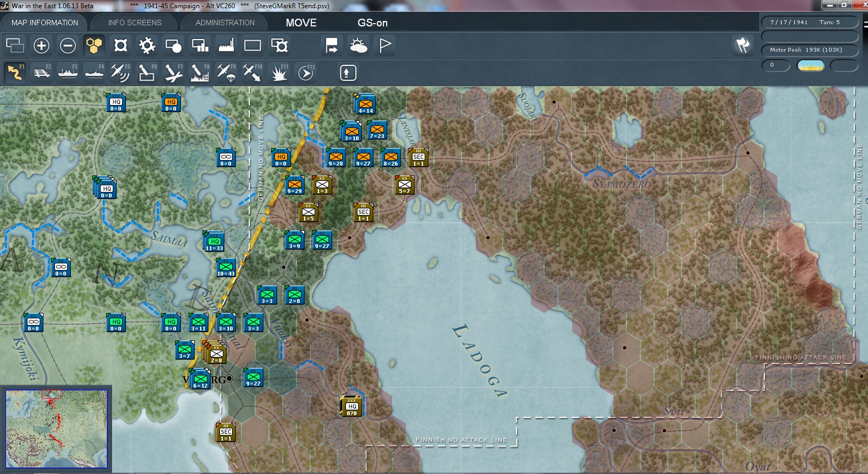The width and height of the screenshot is (868, 474).
Task: Toggle the rectangle-with-circle map overlay icon
Action: 173,45
